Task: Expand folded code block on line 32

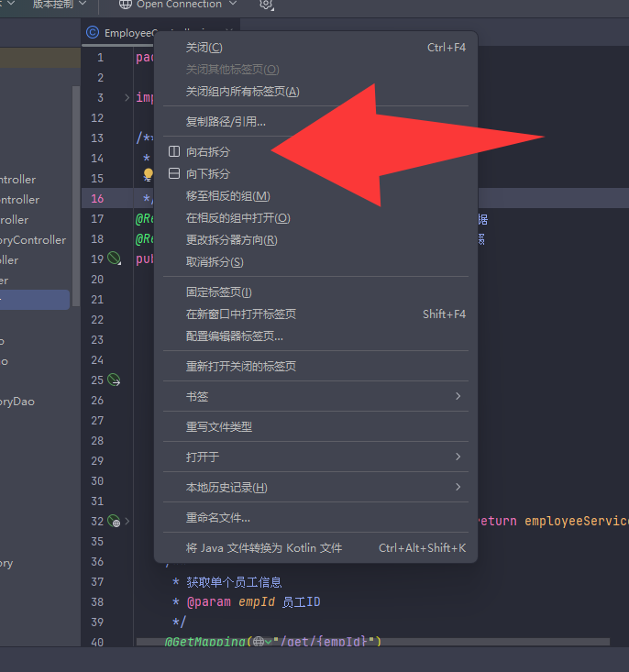Action: coord(127,521)
